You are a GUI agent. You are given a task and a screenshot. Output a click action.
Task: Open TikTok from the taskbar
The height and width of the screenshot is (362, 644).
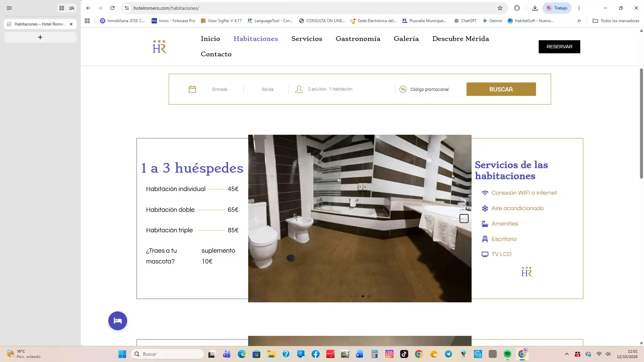tap(404, 354)
